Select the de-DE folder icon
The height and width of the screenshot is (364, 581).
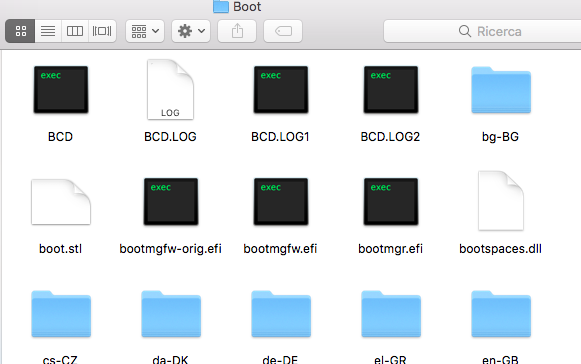pos(281,314)
